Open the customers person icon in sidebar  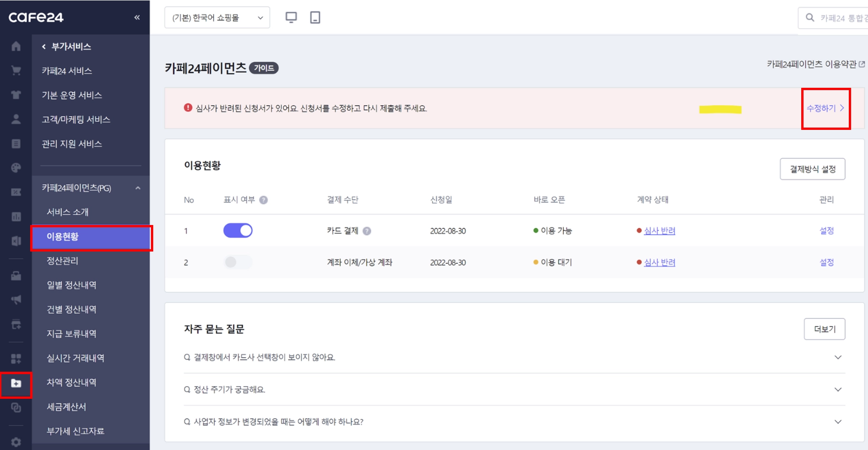16,119
